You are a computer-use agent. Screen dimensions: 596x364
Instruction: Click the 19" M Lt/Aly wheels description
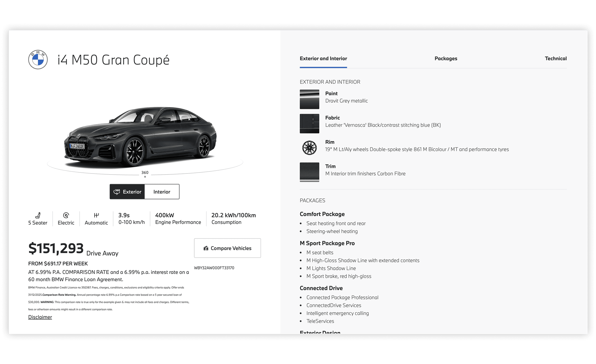coord(417,149)
